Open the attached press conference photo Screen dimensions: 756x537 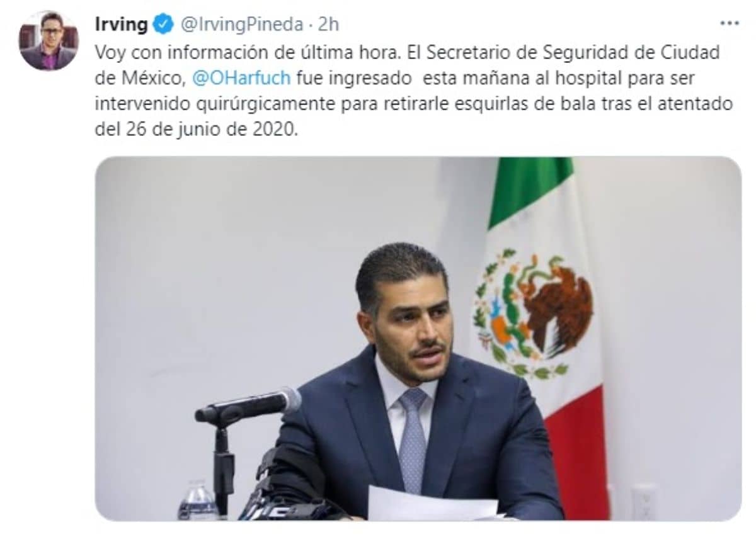[418, 339]
